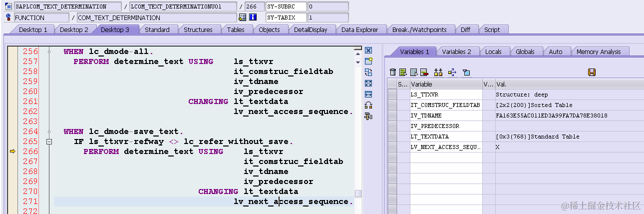This screenshot has width=644, height=214.
Task: Click the list icon with red bar
Action: tap(424, 72)
